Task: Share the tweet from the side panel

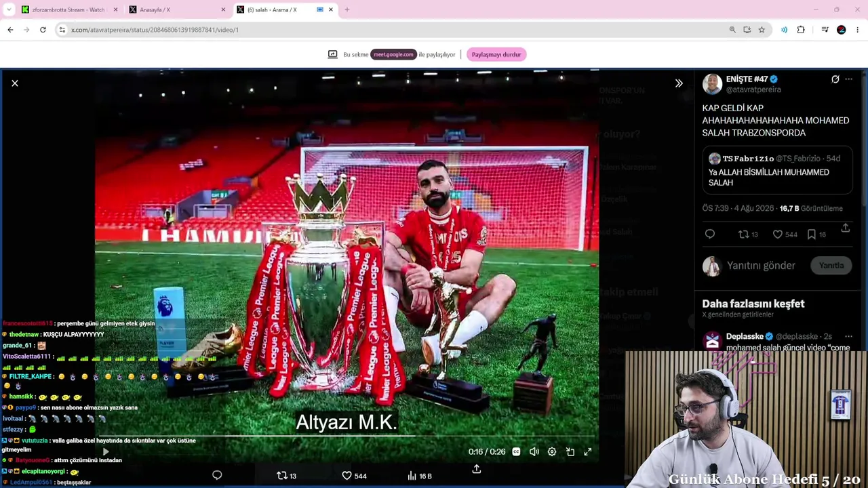Action: point(846,228)
